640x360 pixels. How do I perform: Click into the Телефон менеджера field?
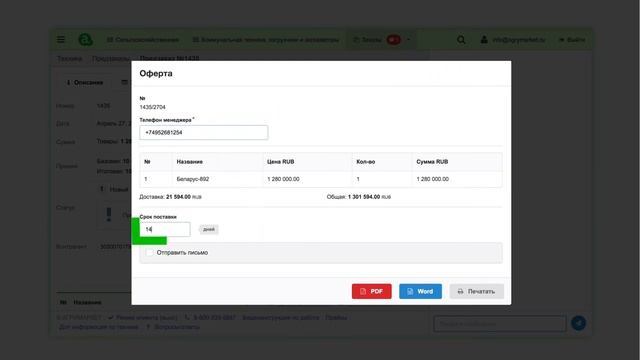point(204,132)
